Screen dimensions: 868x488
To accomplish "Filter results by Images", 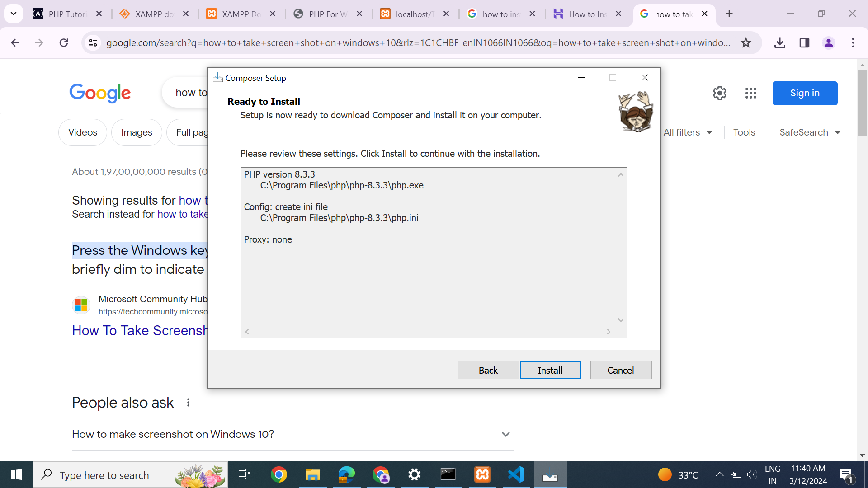I will 137,132.
